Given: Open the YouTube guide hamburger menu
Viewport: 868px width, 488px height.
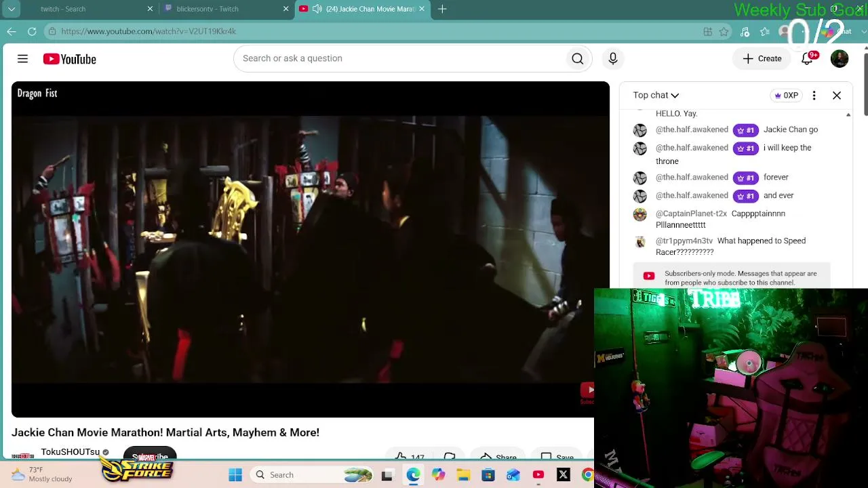Looking at the screenshot, I should (22, 59).
